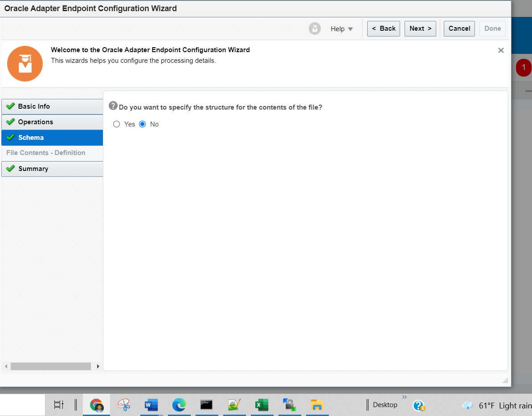Open Google Chrome from the taskbar
The width and height of the screenshot is (532, 416).
pos(97,405)
